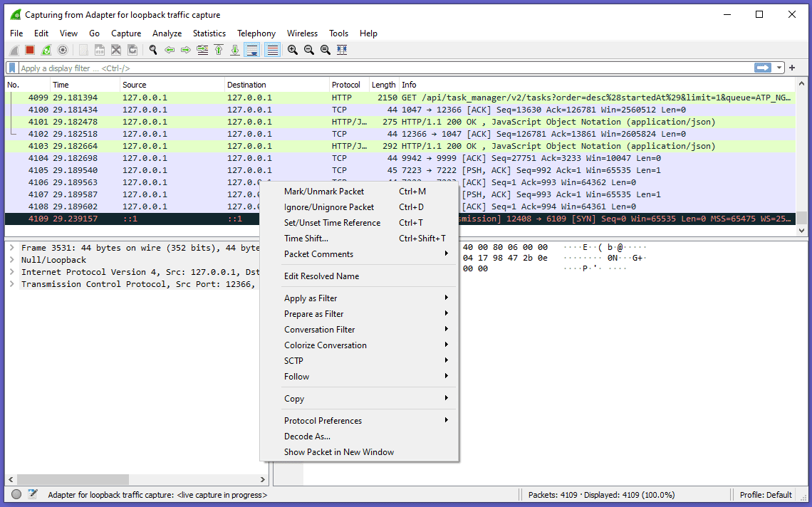The width and height of the screenshot is (812, 507).
Task: Click Show Packet in New Window
Action: click(338, 452)
